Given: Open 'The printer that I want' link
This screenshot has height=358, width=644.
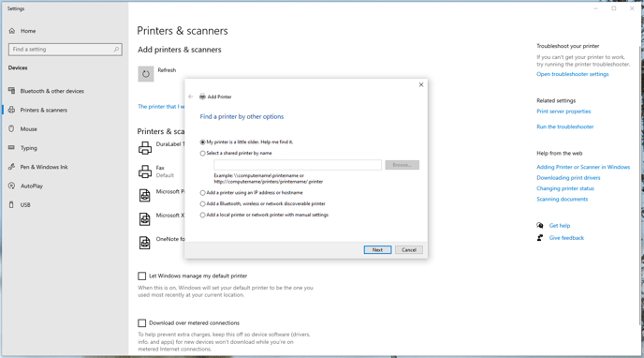Looking at the screenshot, I should [161, 107].
